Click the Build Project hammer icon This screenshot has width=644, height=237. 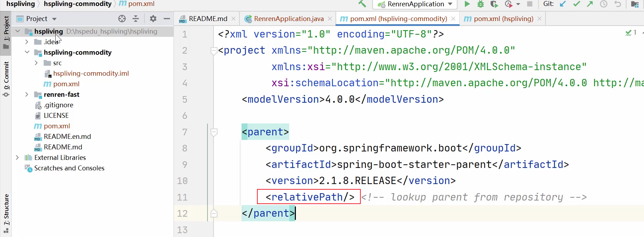[362, 4]
